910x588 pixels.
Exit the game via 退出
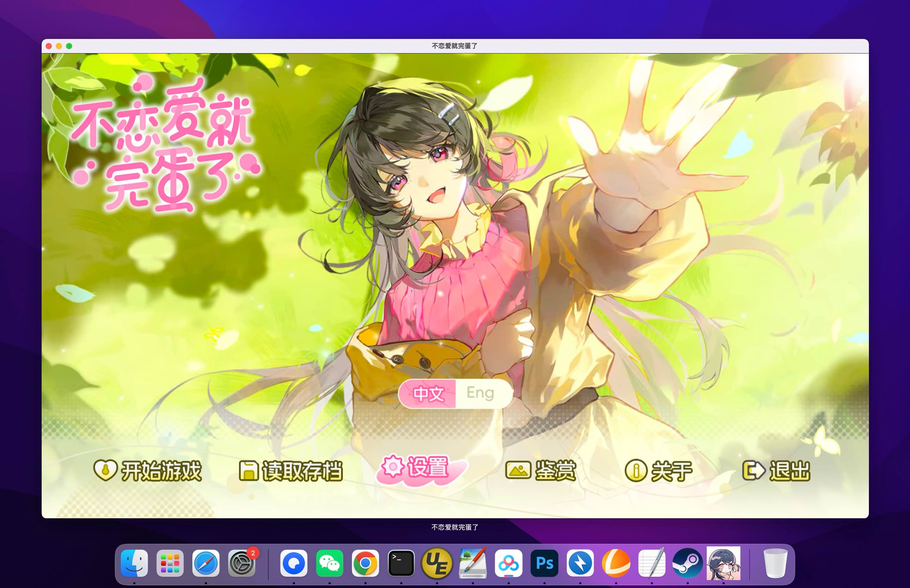776,471
